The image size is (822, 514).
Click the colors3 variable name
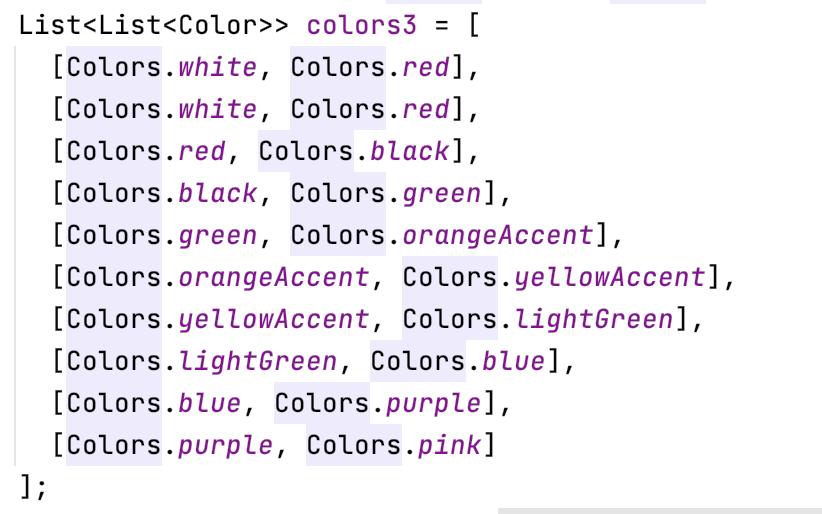pyautogui.click(x=362, y=26)
